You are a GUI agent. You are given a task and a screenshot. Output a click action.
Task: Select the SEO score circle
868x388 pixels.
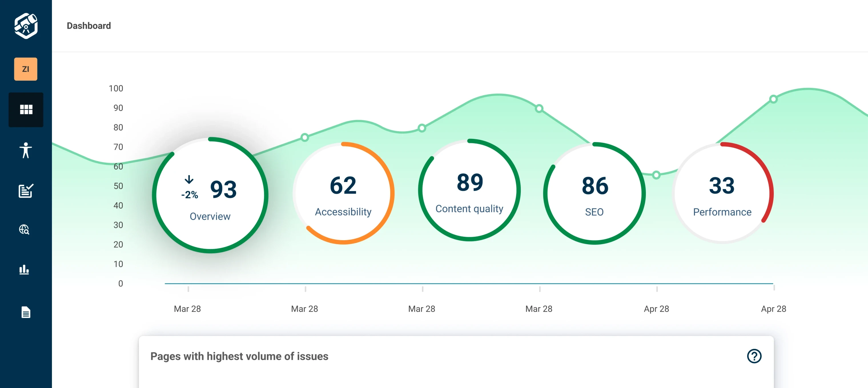pyautogui.click(x=594, y=193)
